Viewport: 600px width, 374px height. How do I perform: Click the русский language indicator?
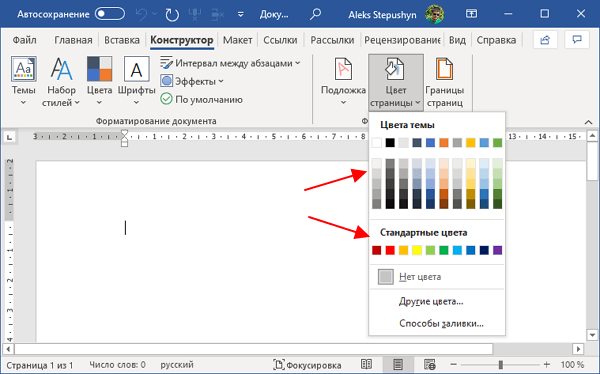177,365
